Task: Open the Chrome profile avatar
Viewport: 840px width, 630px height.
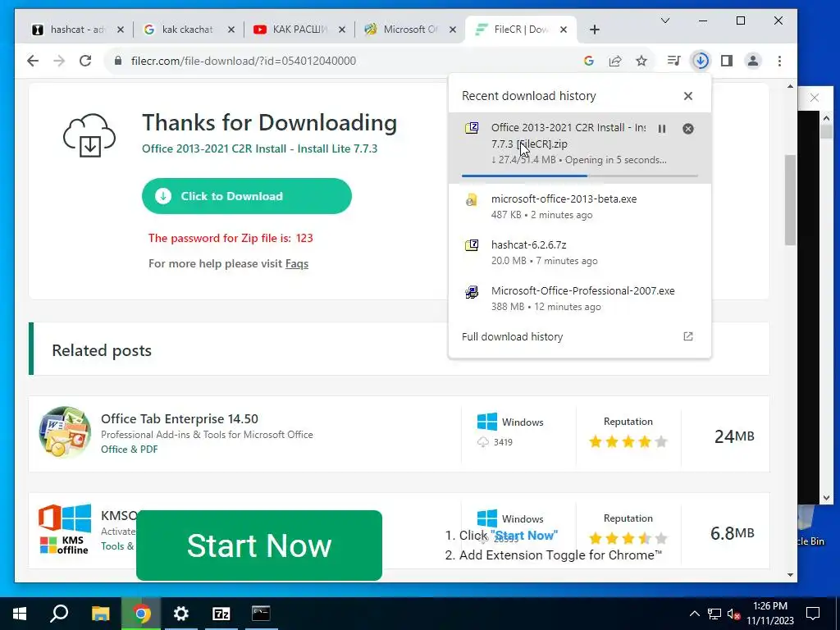Action: pyautogui.click(x=753, y=61)
